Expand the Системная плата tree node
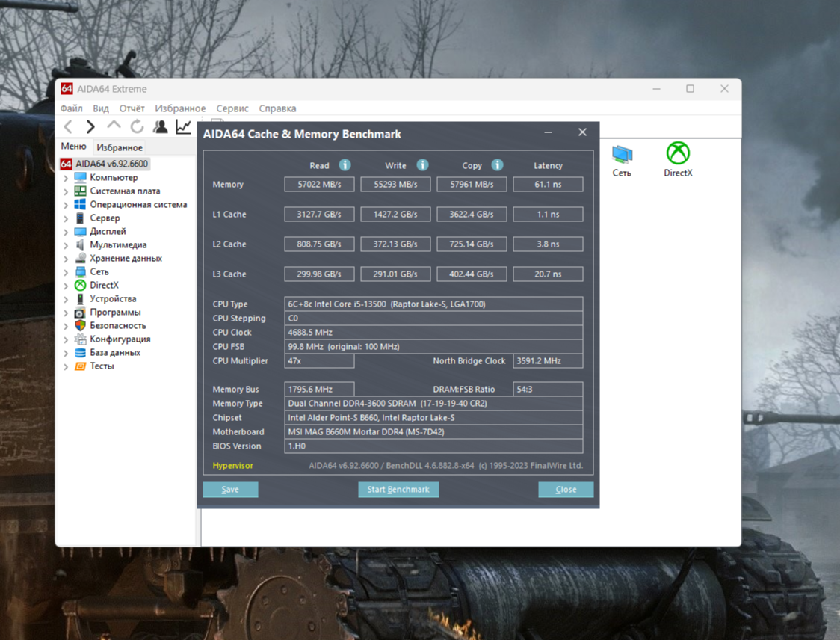The image size is (840, 640). (66, 191)
